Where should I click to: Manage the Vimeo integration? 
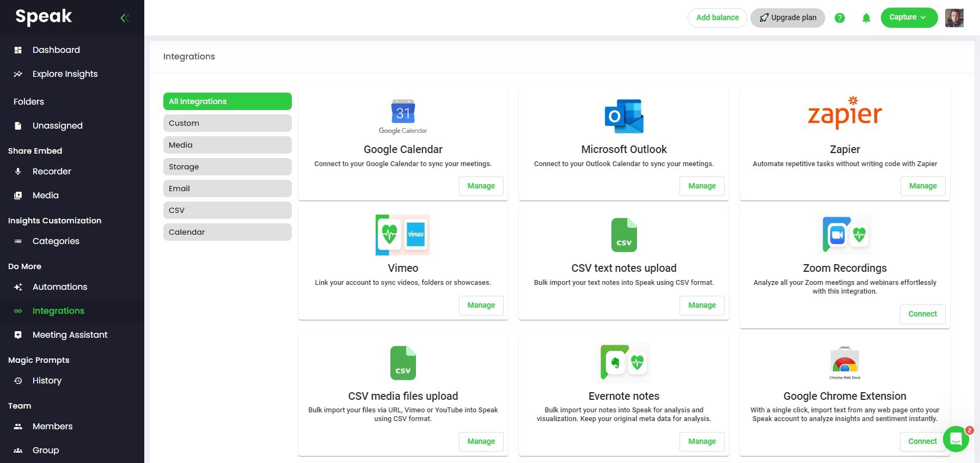tap(481, 306)
